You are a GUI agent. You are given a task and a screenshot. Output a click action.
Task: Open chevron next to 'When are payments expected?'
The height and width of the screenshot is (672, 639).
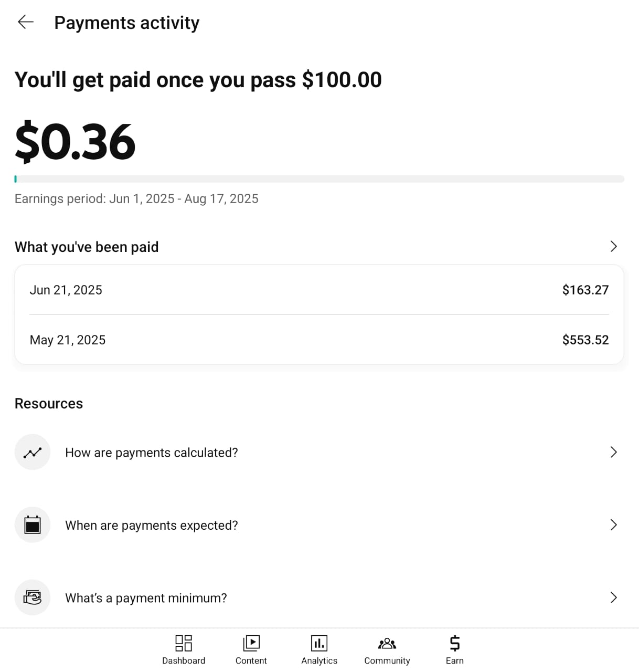pyautogui.click(x=613, y=524)
